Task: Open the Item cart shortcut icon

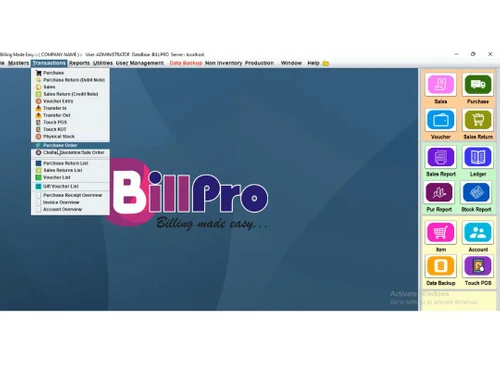Action: point(441,232)
